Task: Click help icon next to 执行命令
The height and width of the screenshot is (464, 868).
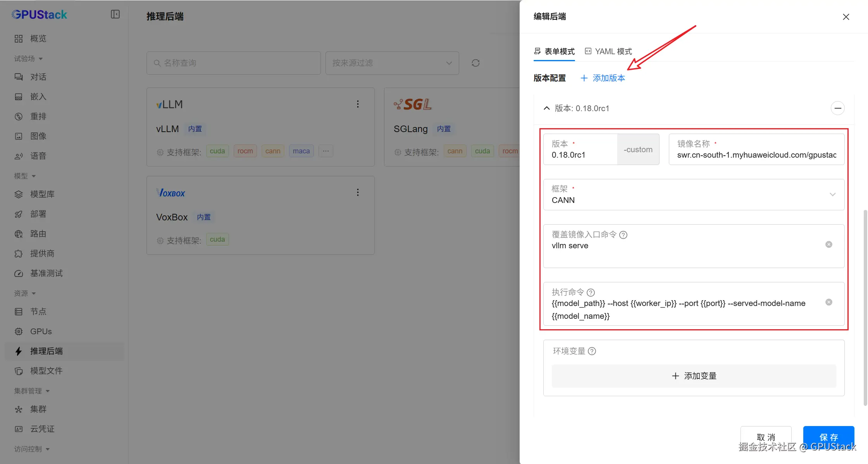Action: (591, 292)
